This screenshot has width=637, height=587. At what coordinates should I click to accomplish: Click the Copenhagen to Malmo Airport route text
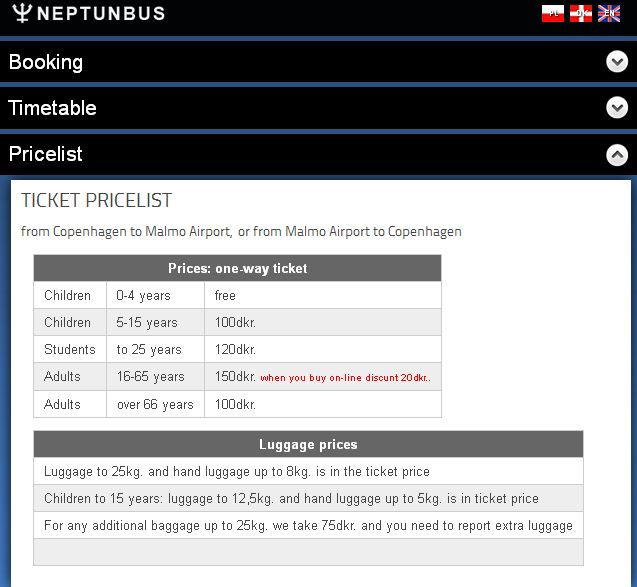point(241,232)
